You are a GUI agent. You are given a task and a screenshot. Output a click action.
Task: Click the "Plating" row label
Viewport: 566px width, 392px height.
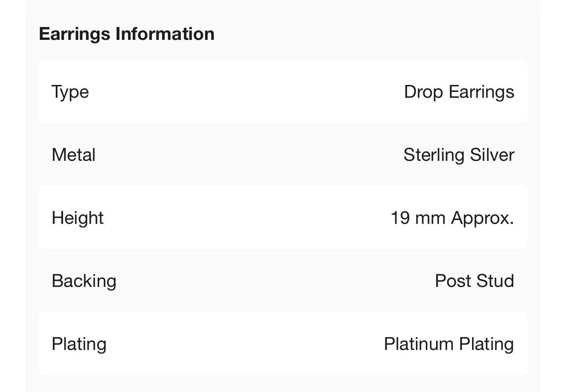(79, 344)
